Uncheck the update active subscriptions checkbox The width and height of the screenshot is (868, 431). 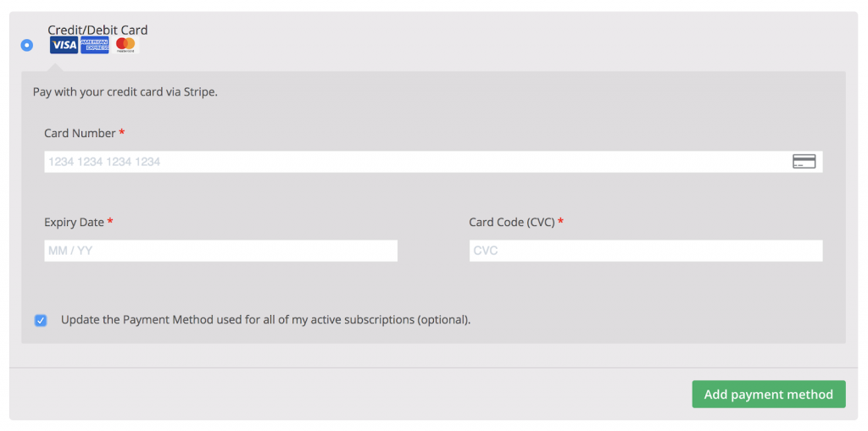pos(41,320)
